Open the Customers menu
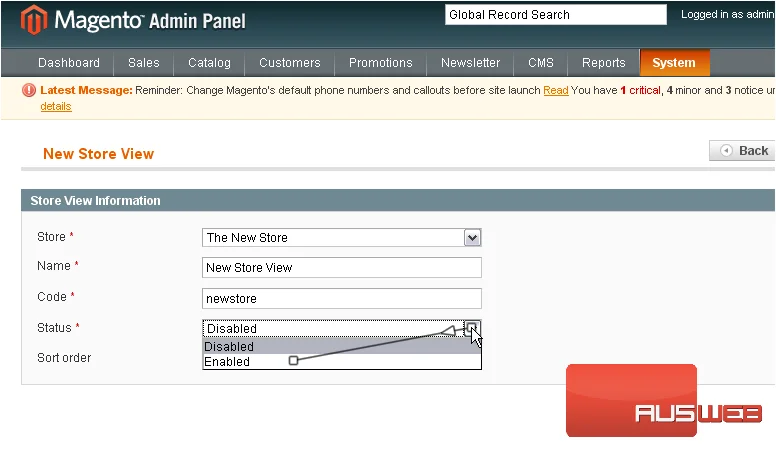Image resolution: width=776 pixels, height=450 pixels. click(290, 63)
